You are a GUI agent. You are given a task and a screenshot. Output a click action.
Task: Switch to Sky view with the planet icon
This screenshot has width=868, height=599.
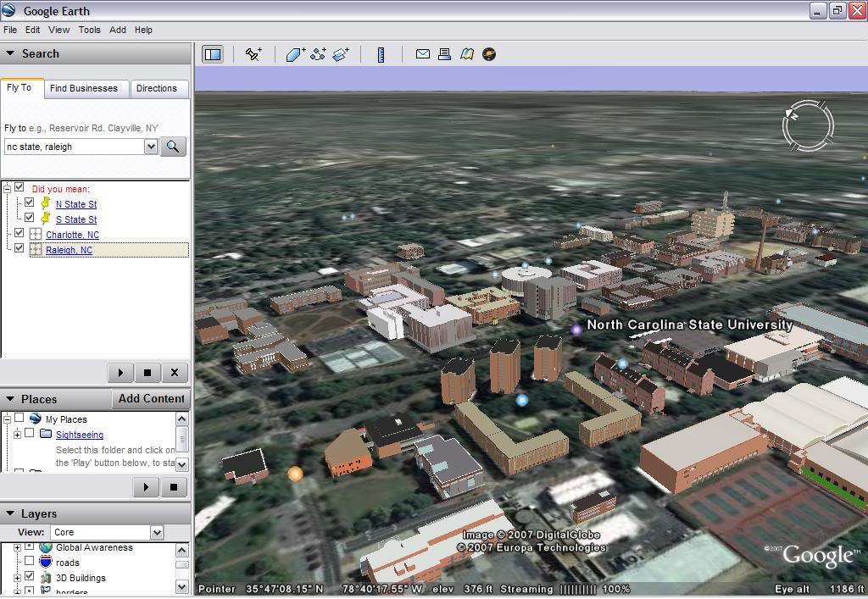(489, 54)
